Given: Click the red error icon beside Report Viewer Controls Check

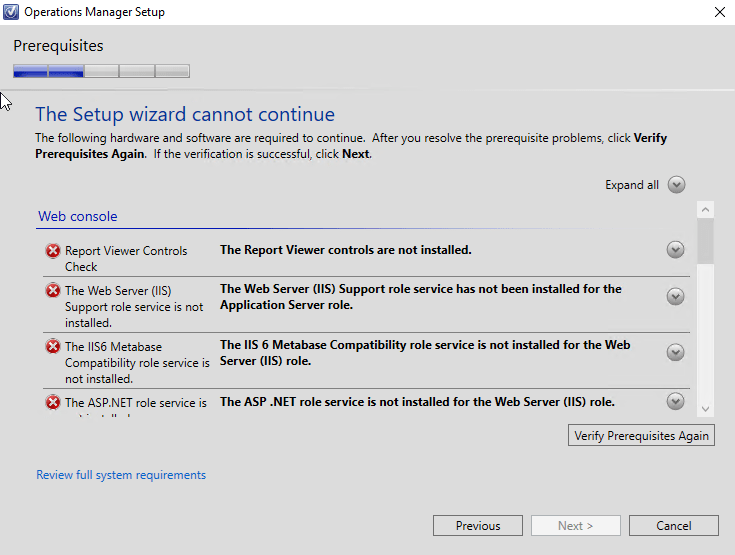Looking at the screenshot, I should 52,251.
